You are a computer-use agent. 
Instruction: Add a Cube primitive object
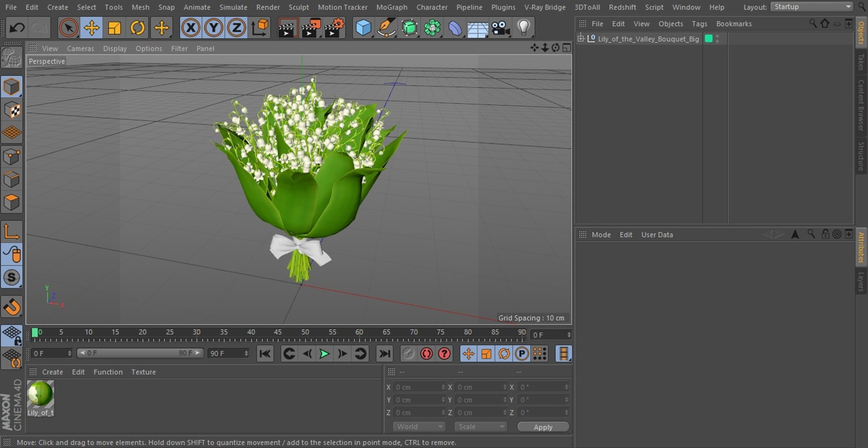pyautogui.click(x=363, y=28)
